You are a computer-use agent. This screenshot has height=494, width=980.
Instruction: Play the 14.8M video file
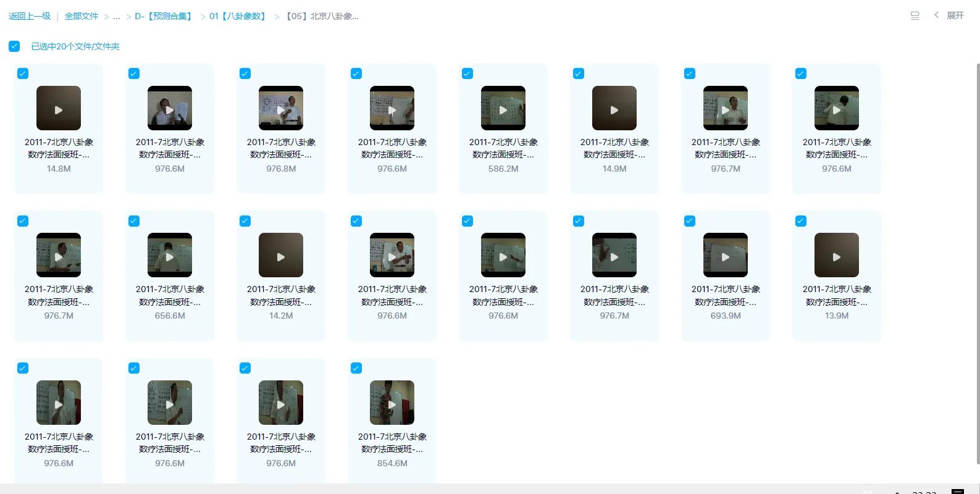pyautogui.click(x=59, y=108)
